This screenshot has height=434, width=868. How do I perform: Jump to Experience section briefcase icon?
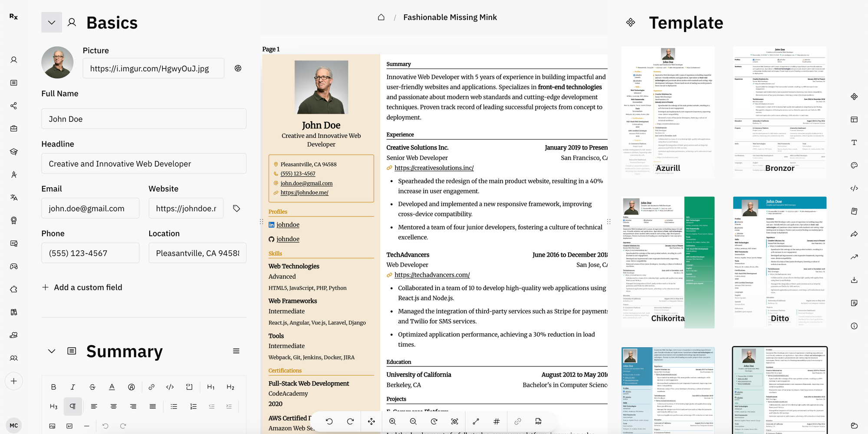click(14, 129)
